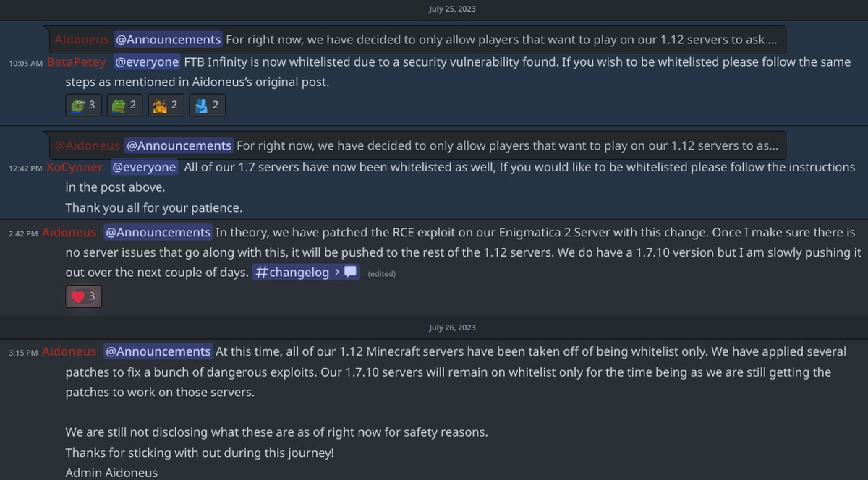868x480 pixels.
Task: Open XoCynner's user profile
Action: [x=74, y=168]
